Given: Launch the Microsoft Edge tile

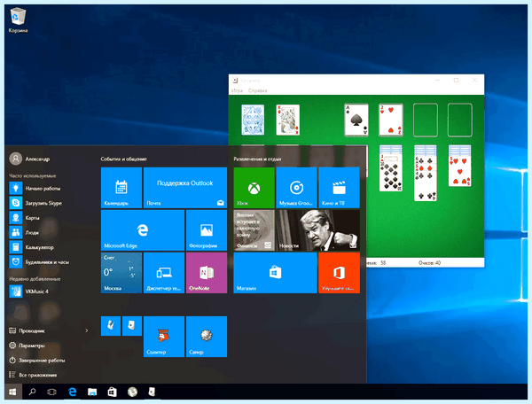Looking at the screenshot, I should tap(143, 230).
